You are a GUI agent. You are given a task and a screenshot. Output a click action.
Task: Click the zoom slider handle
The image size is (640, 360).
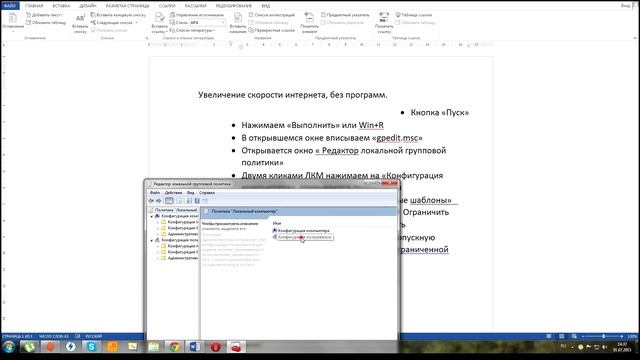tap(604, 336)
